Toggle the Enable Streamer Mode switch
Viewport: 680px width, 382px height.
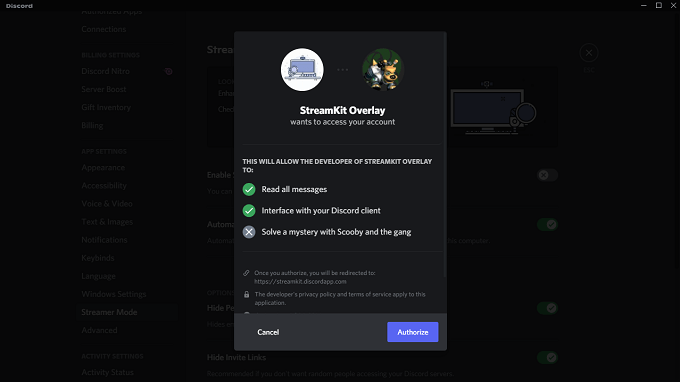547,175
